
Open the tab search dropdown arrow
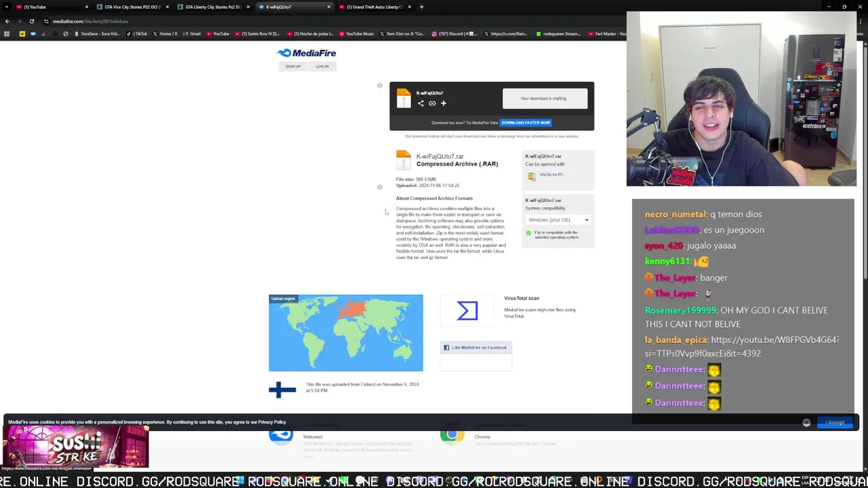click(x=7, y=7)
